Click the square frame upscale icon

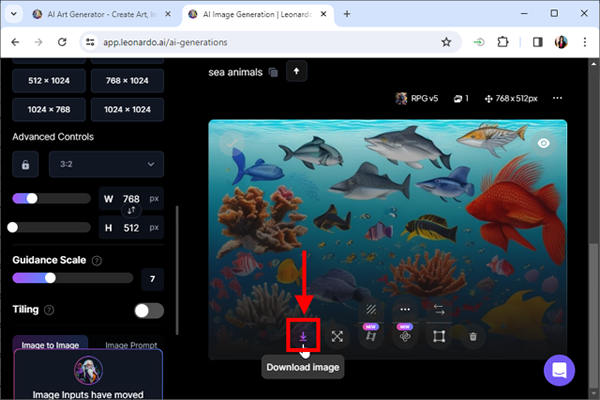tap(439, 336)
